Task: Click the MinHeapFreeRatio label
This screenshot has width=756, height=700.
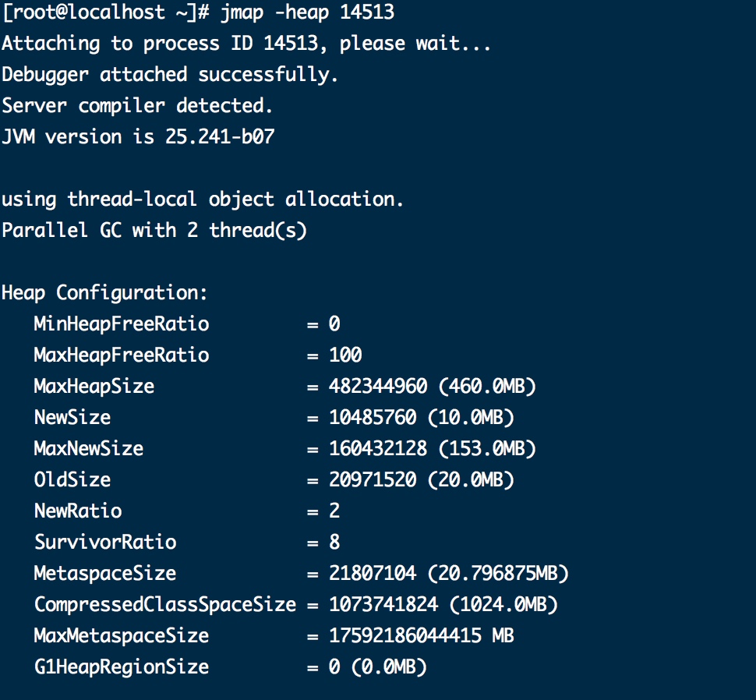Action: tap(122, 324)
